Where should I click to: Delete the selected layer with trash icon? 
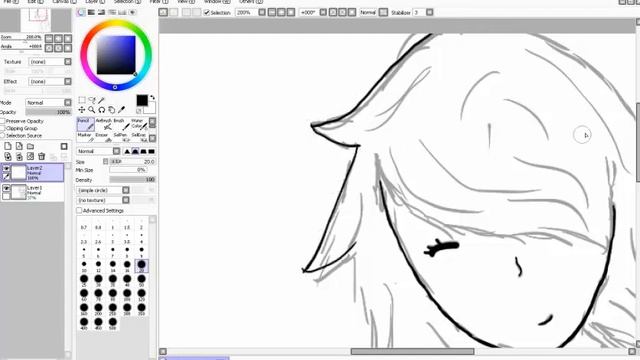tap(41, 156)
